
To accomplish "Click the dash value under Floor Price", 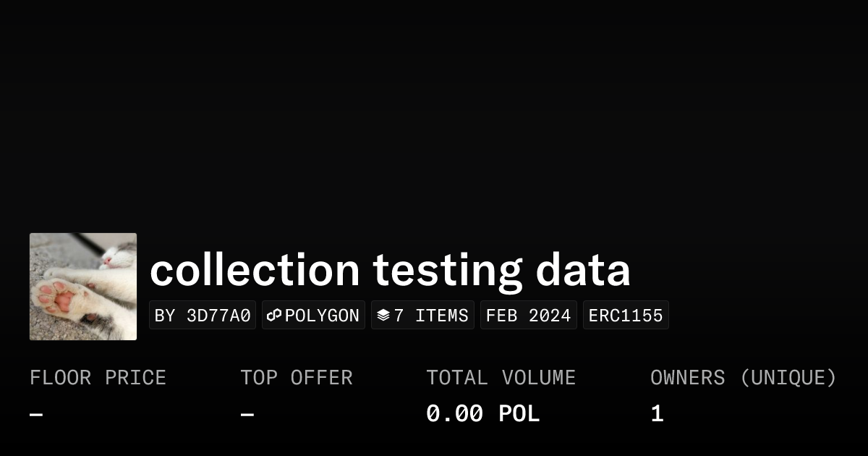I will 36,415.
